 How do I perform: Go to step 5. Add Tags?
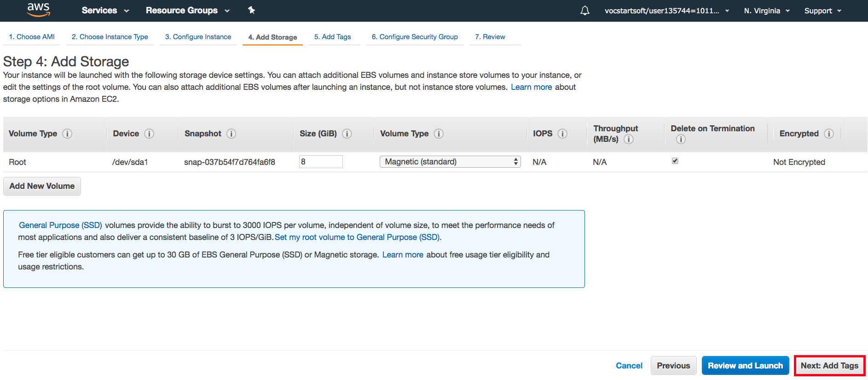(x=332, y=37)
